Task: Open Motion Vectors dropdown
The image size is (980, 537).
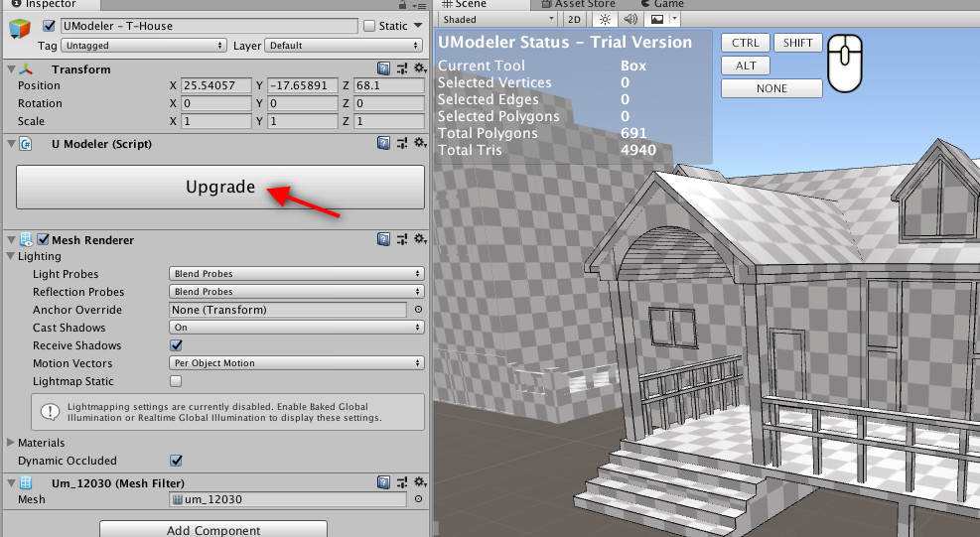Action: click(x=296, y=362)
